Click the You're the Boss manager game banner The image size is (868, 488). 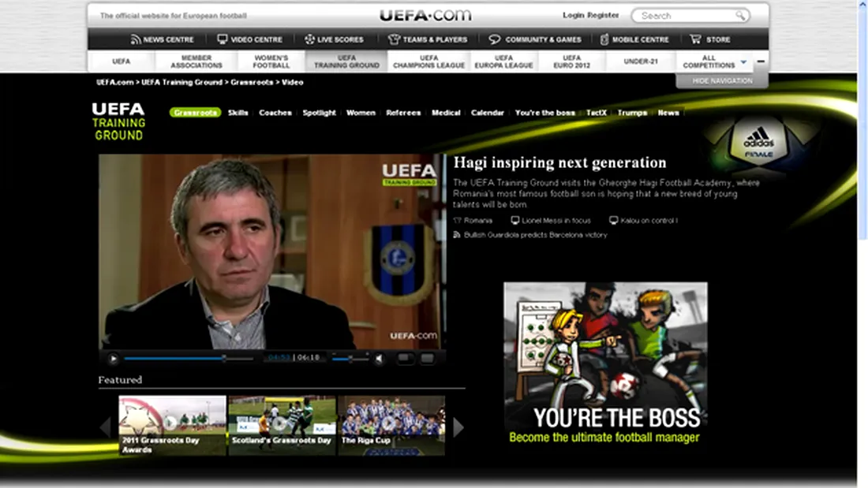605,363
